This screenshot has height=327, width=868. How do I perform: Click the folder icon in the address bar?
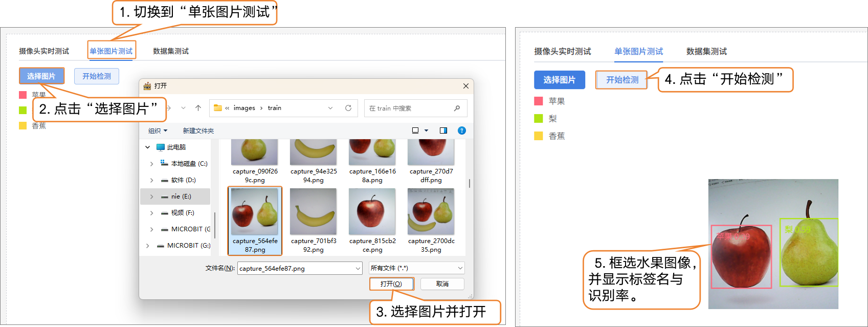coord(218,108)
